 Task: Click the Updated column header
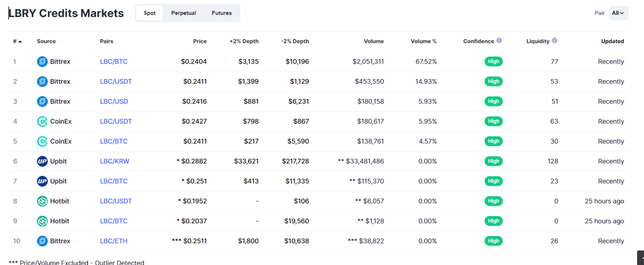612,41
